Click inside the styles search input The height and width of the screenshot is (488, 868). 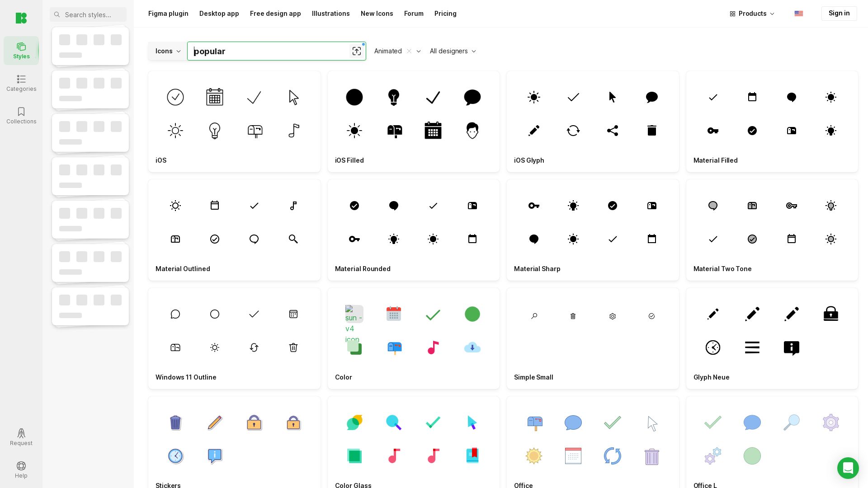point(88,14)
